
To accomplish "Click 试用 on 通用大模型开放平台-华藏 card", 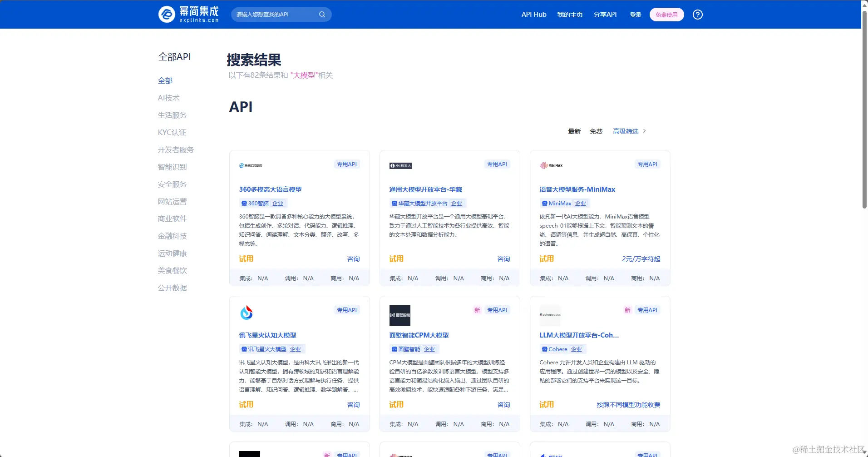I will [396, 258].
